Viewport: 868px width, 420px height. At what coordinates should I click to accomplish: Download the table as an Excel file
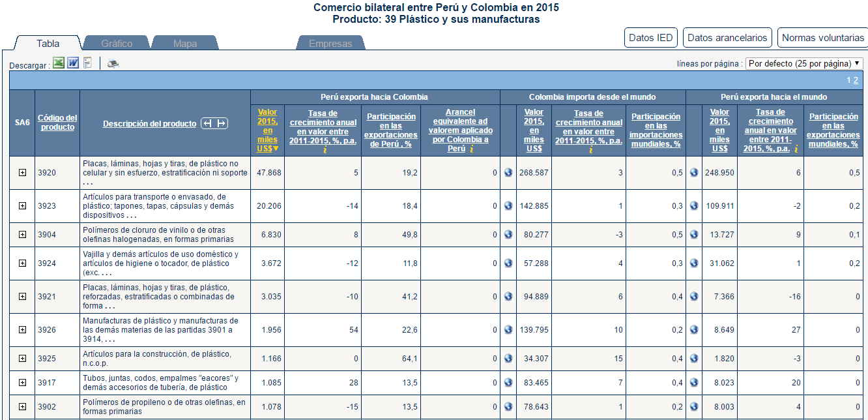tap(59, 63)
